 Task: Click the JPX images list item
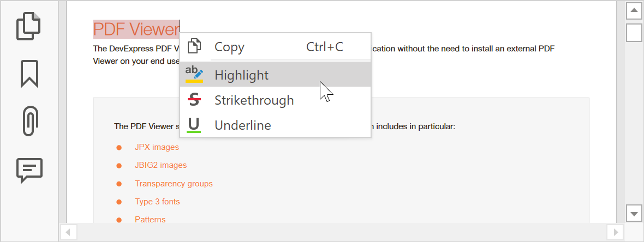point(157,147)
